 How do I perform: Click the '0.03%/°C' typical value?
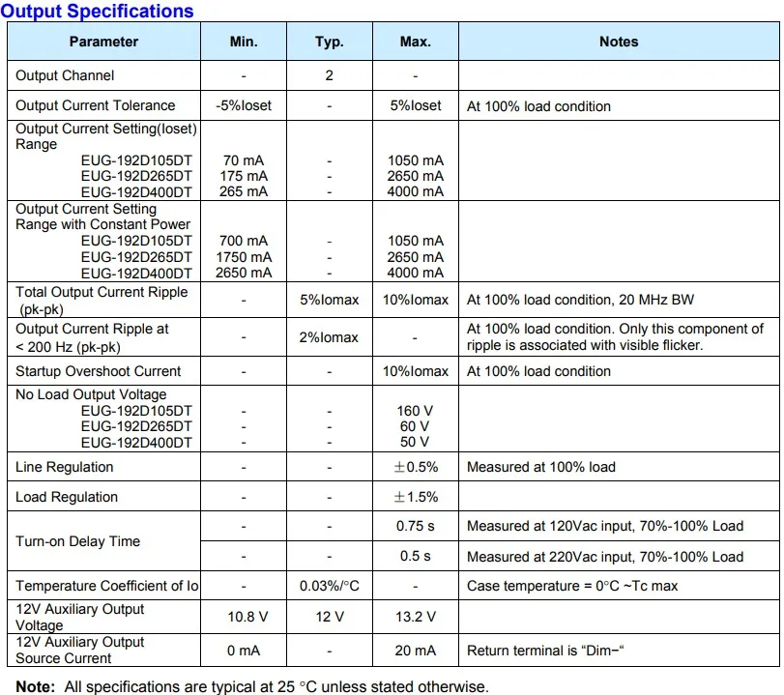[329, 586]
